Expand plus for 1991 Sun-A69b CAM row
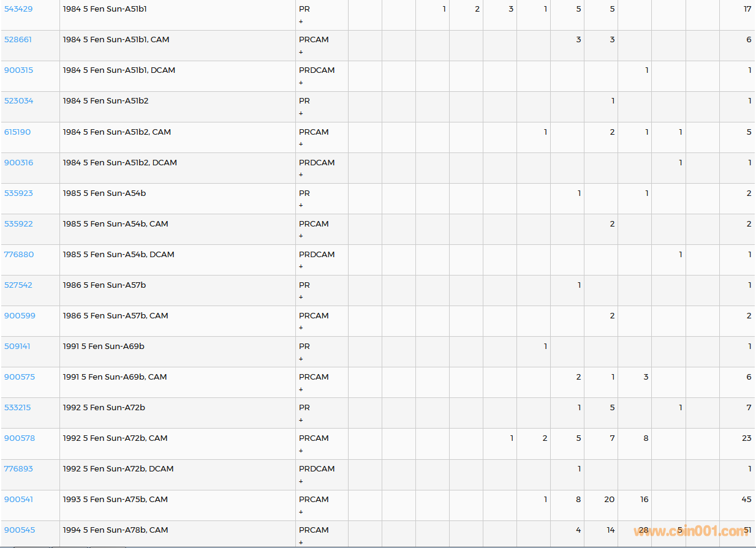Viewport: 756px width, 548px height. tap(301, 389)
